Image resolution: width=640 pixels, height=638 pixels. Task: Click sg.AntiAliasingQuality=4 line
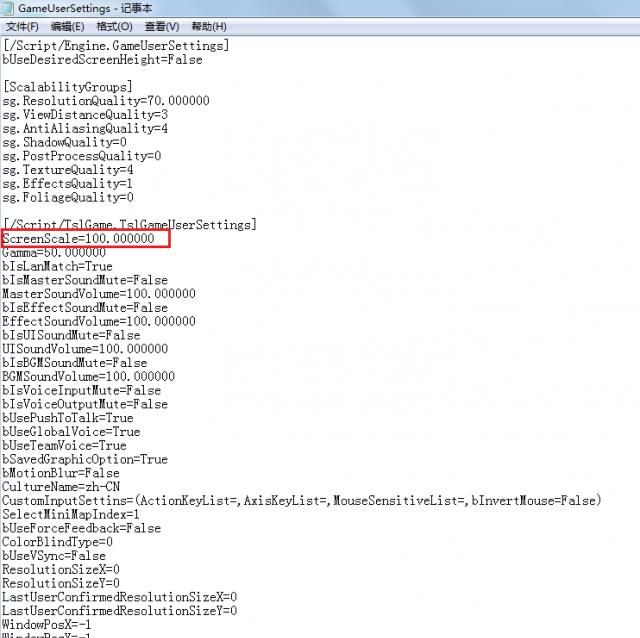coord(85,129)
